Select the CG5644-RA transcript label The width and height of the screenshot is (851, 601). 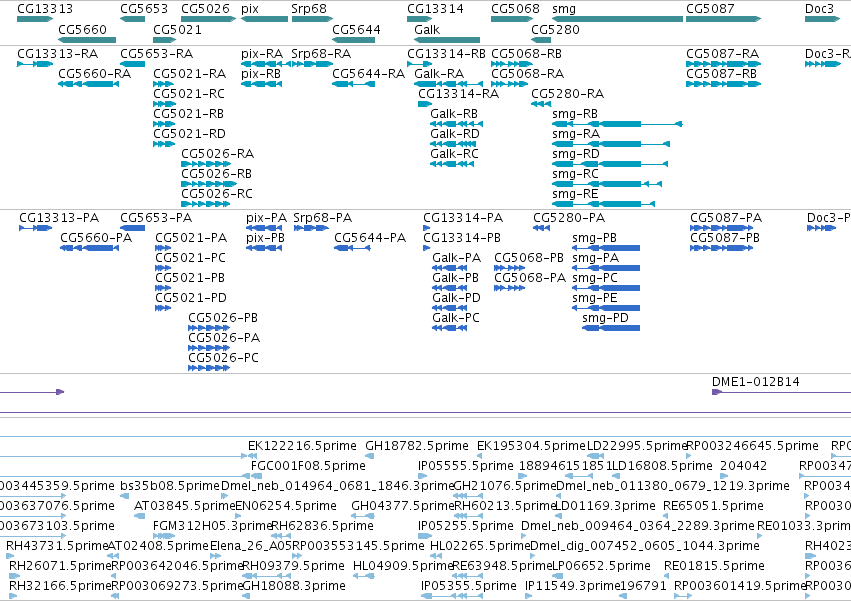click(369, 73)
